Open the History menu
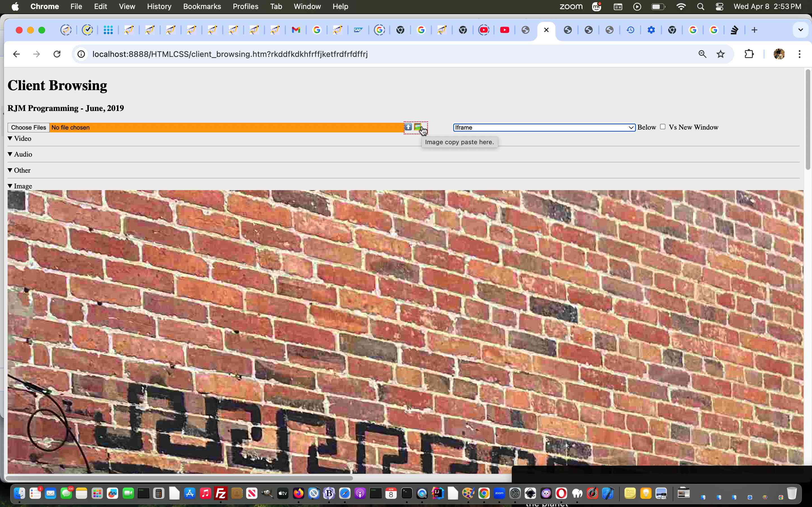The image size is (812, 507). pyautogui.click(x=159, y=6)
